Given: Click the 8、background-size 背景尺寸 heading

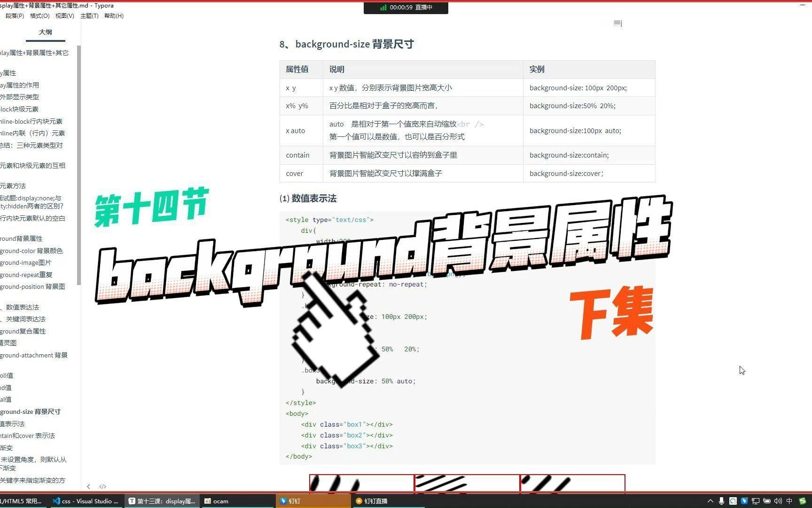Looking at the screenshot, I should pos(346,44).
